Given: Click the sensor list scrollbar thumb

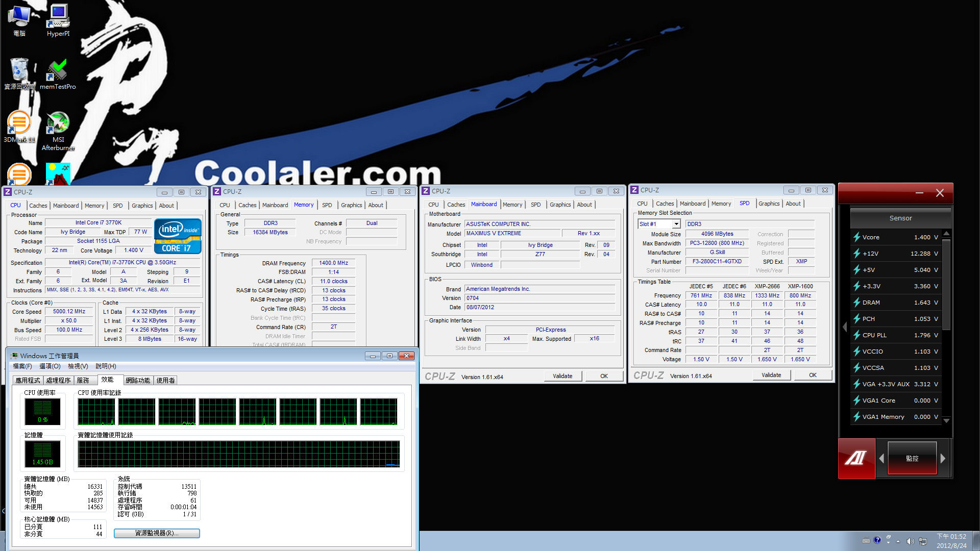Looking at the screenshot, I should tap(946, 284).
